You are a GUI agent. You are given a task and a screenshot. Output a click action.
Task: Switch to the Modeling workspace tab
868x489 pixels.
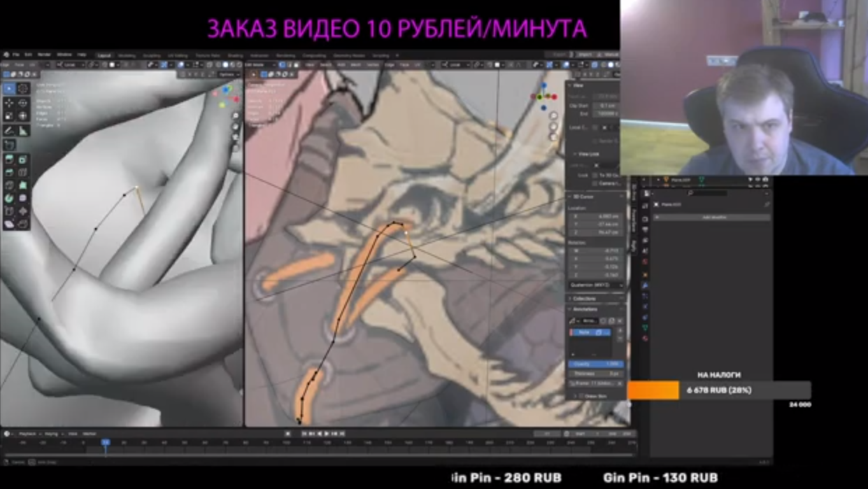click(x=127, y=55)
